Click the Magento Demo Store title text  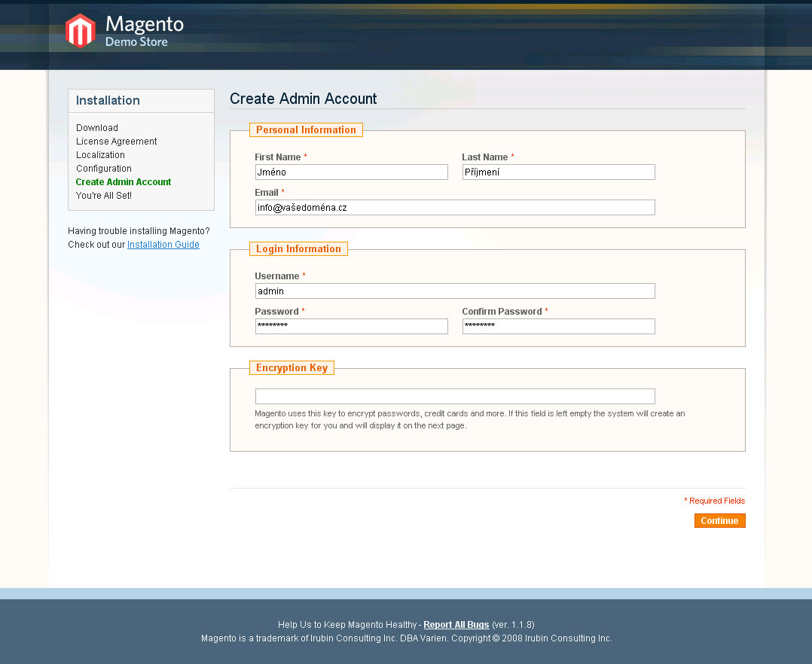pos(145,31)
